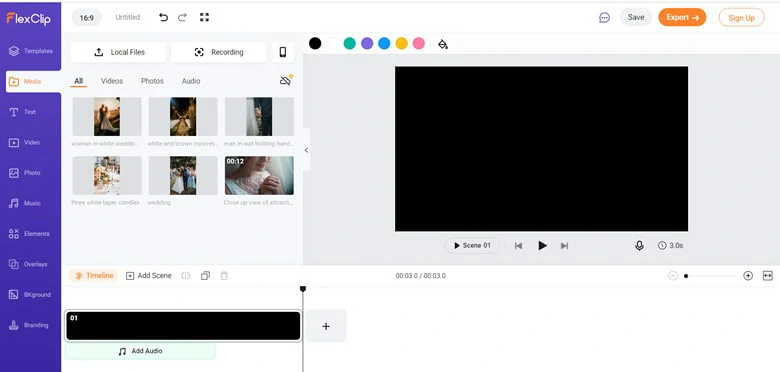Image resolution: width=780 pixels, height=372 pixels.
Task: Collapse the media panel arrow
Action: (306, 150)
